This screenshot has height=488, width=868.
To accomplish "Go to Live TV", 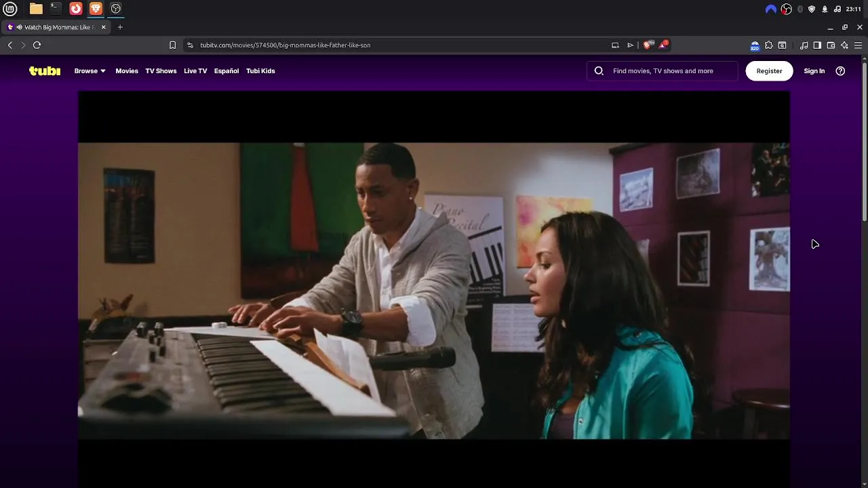I will pyautogui.click(x=195, y=70).
